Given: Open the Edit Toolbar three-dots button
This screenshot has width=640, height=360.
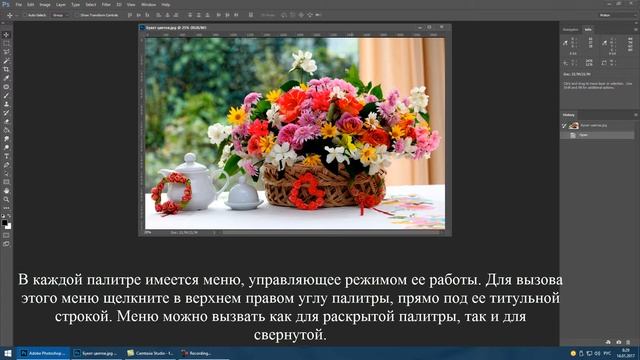Looking at the screenshot, I should 6,208.
